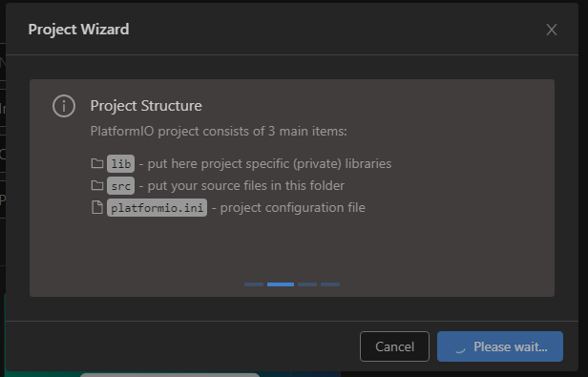Go to the first carousel slide indicator
Viewport: 588px width, 377px height.
(x=254, y=284)
